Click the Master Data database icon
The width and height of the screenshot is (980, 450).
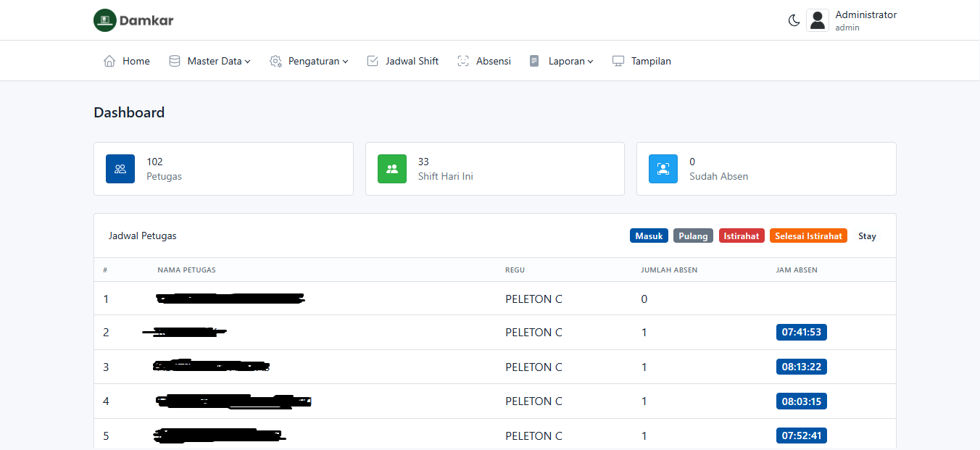175,62
